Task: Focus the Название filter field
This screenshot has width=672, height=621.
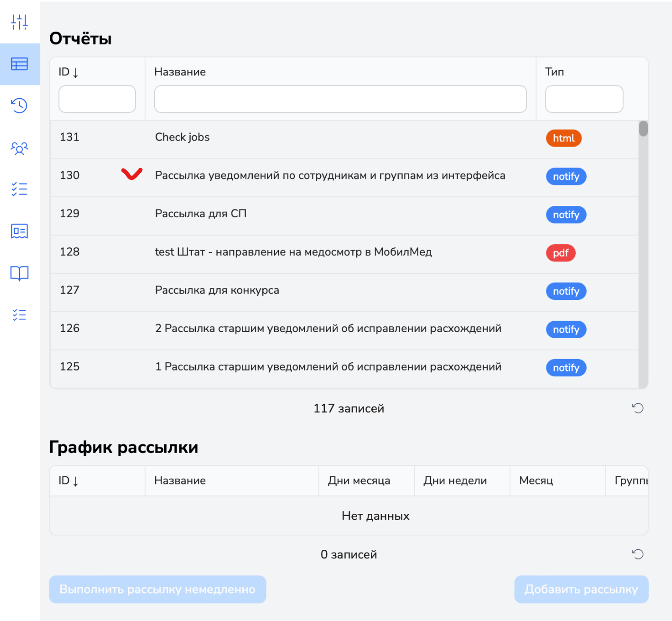Action: pyautogui.click(x=340, y=99)
